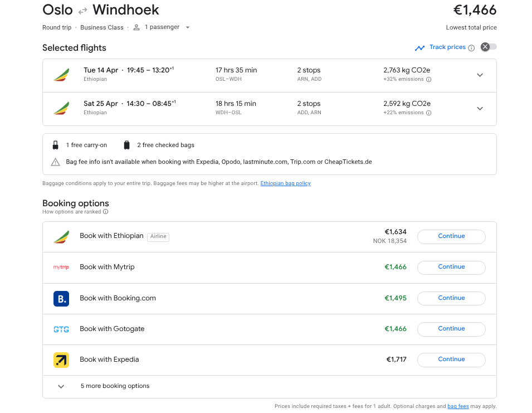Image resolution: width=532 pixels, height=413 pixels.
Task: Click the 'ARN, ADD' stops text
Action: [x=309, y=79]
